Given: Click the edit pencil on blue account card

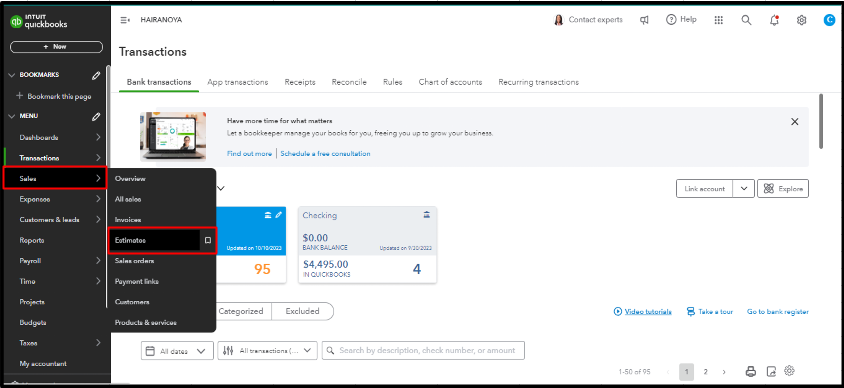Looking at the screenshot, I should 278,215.
